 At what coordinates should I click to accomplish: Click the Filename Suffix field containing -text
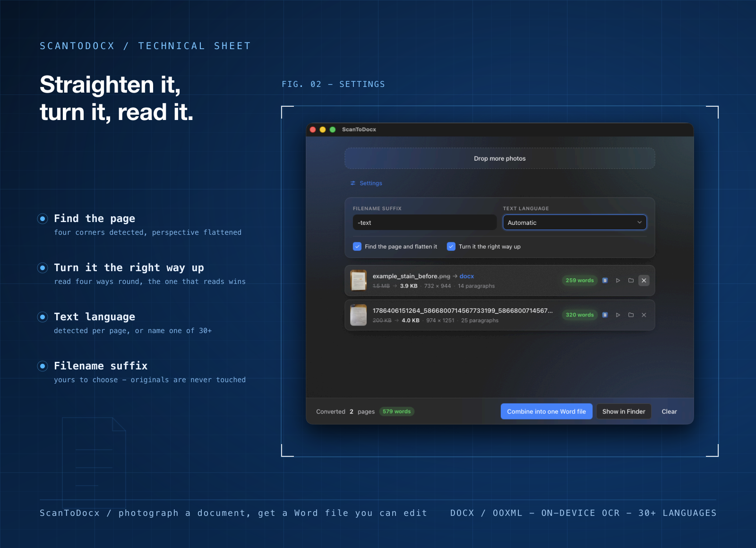pos(424,223)
